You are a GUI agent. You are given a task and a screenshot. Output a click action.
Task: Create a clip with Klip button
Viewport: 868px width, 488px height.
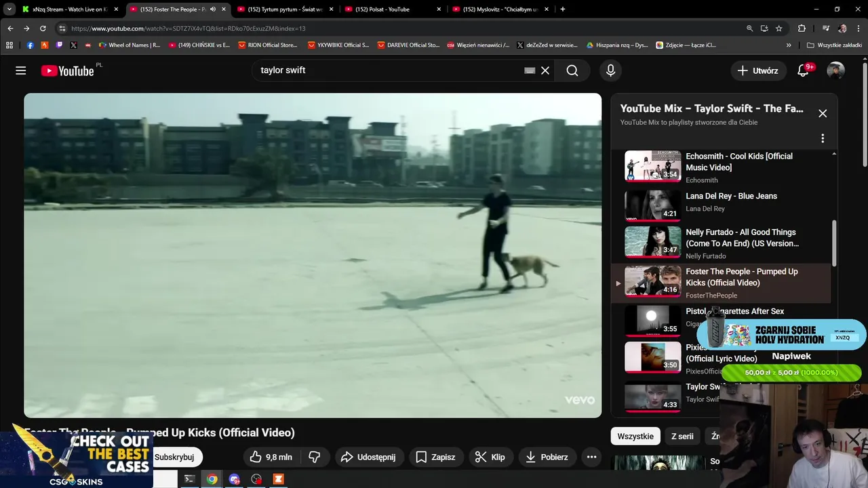tap(490, 457)
